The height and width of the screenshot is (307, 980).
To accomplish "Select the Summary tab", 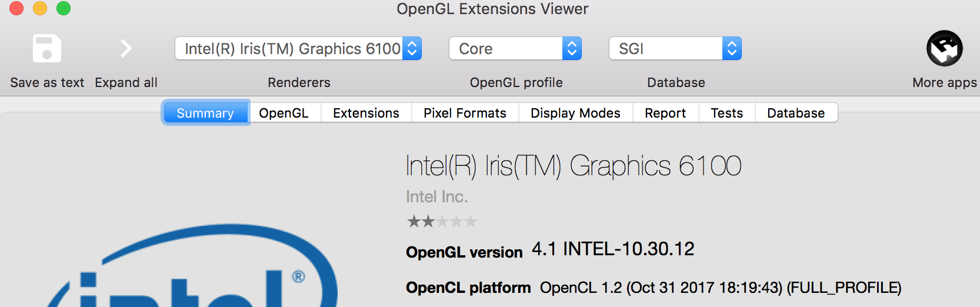I will click(205, 113).
